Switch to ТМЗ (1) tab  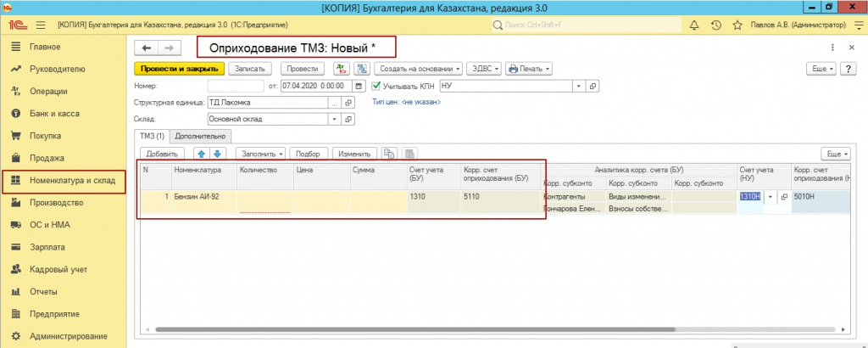pos(153,136)
